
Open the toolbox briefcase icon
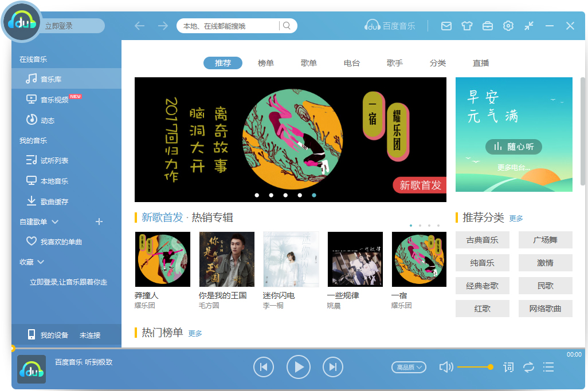[x=487, y=26]
